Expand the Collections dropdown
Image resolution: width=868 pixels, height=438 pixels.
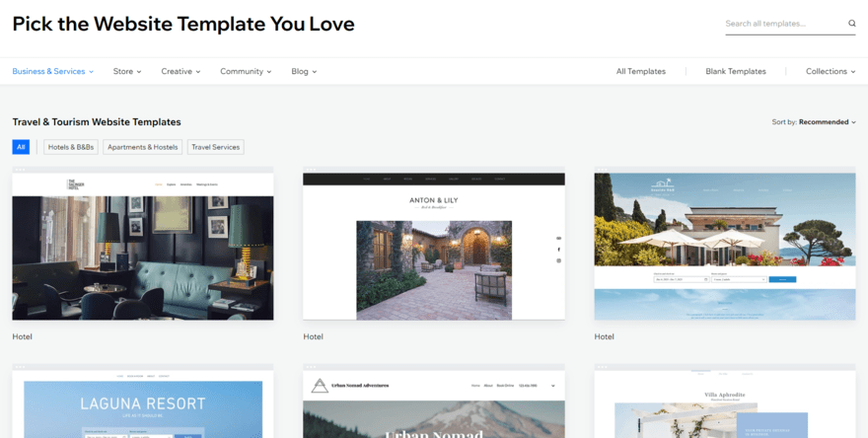coord(831,71)
